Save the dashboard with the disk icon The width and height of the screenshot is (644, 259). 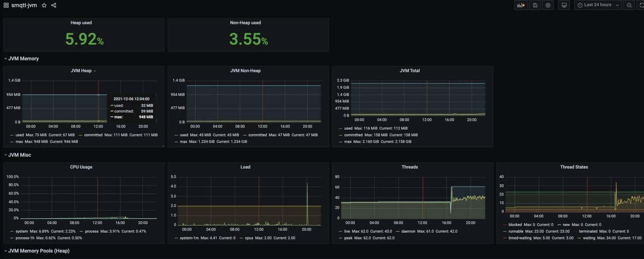(535, 5)
